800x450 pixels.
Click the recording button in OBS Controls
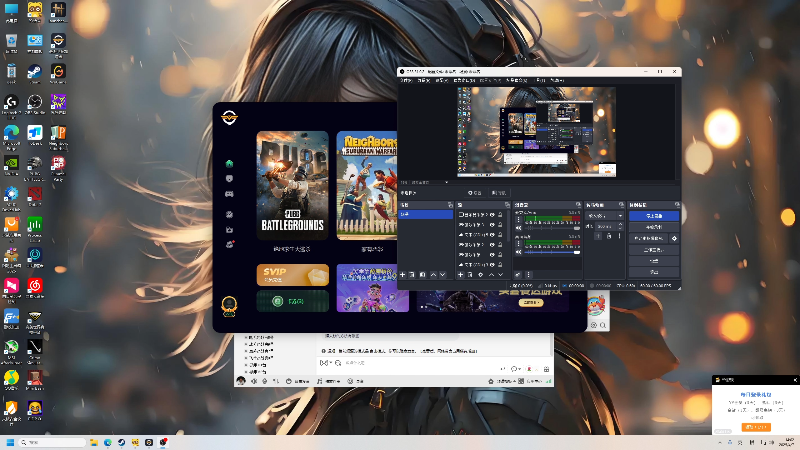pyautogui.click(x=654, y=227)
